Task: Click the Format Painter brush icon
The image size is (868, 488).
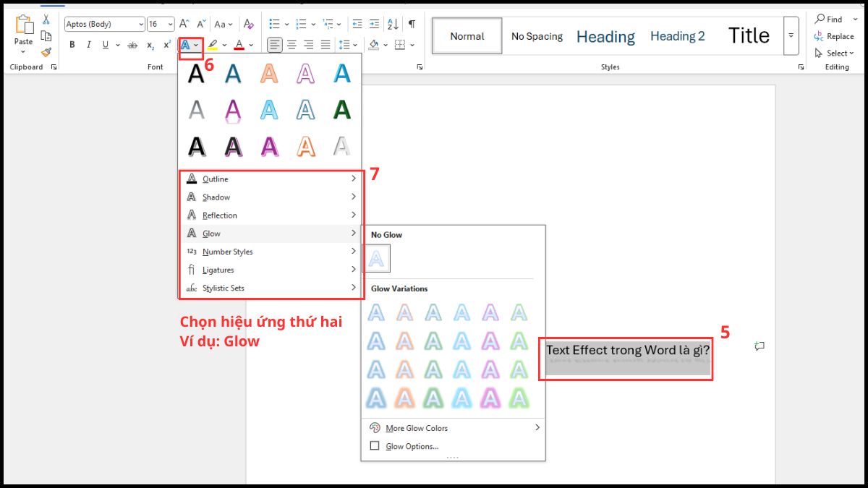Action: click(46, 52)
